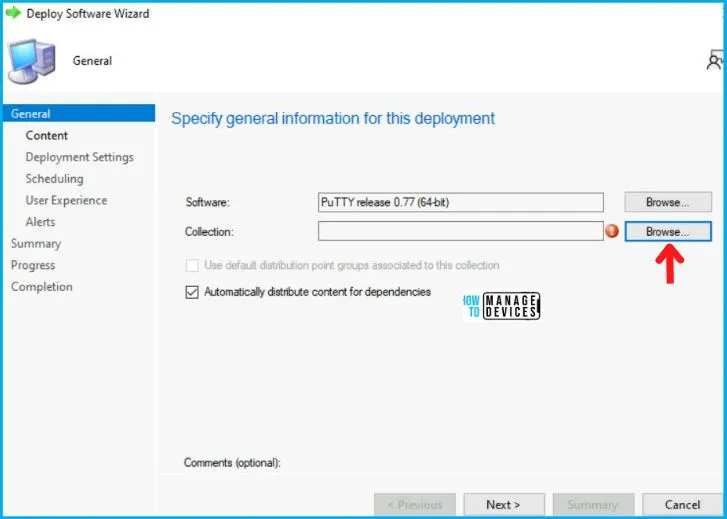Click the empty Collection input field

pyautogui.click(x=461, y=231)
